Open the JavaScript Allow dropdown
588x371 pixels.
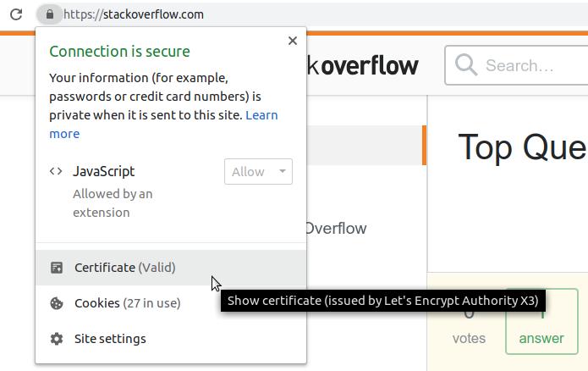coord(258,172)
